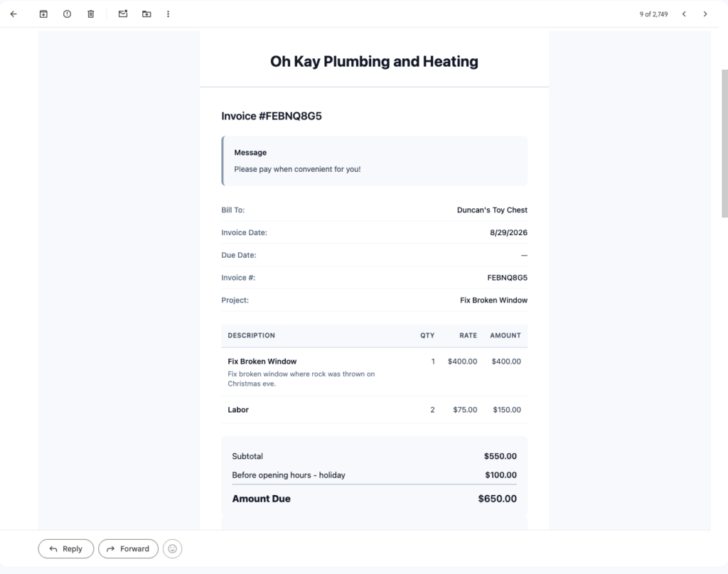This screenshot has width=728, height=574.
Task: Click the '$75.00' Labor rate
Action: coord(465,410)
